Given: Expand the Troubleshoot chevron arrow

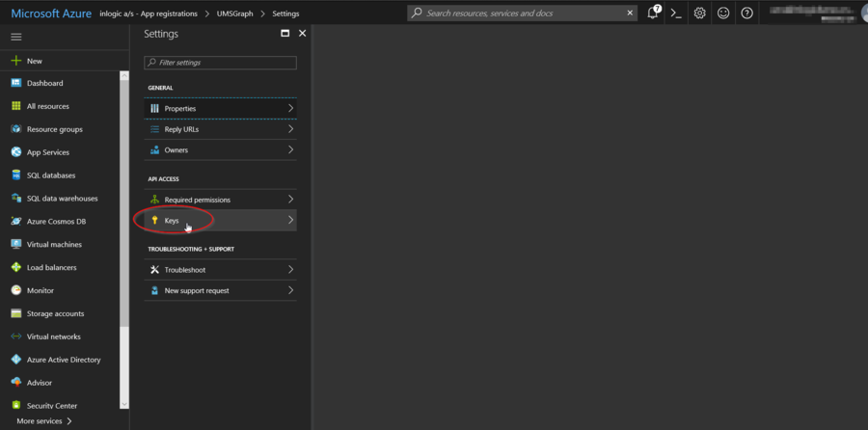Looking at the screenshot, I should 290,270.
